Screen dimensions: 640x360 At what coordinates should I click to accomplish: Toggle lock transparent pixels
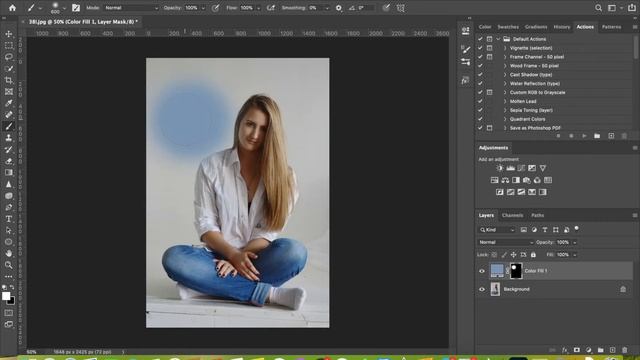click(494, 255)
